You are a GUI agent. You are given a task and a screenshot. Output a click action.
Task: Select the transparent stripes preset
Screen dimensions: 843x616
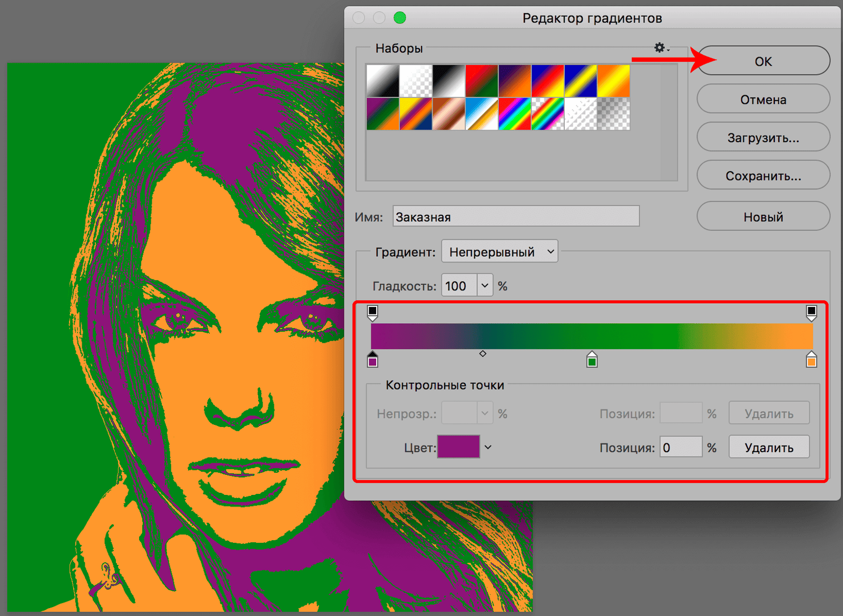point(581,114)
